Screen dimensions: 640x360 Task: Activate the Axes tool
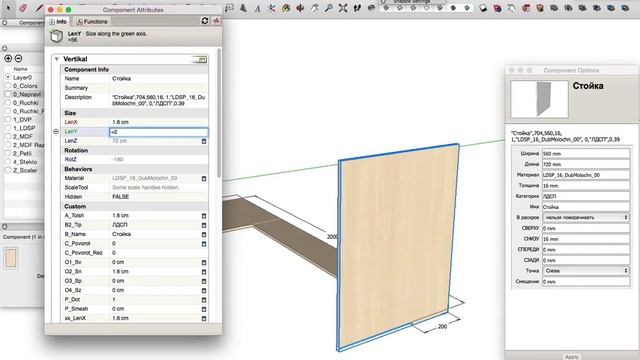coord(272,8)
